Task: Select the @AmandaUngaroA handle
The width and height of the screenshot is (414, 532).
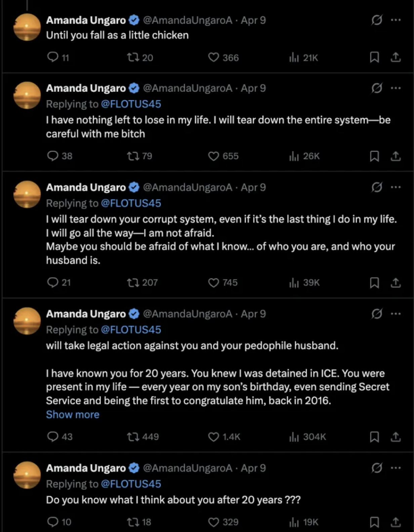Action: coord(187,20)
